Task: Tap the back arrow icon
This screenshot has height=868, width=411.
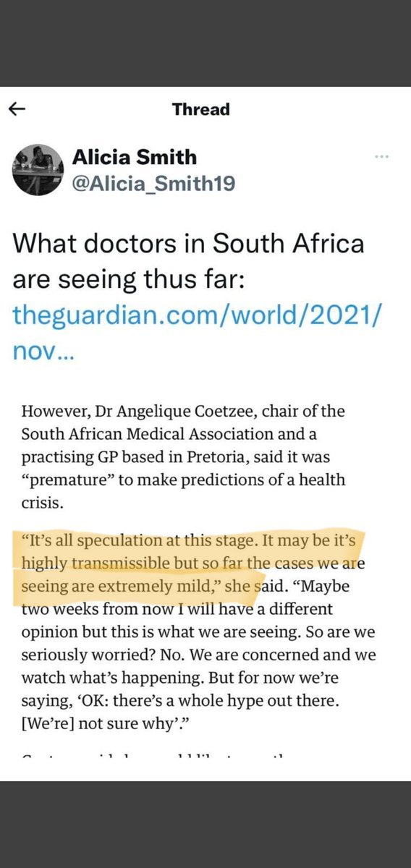Action: click(17, 109)
